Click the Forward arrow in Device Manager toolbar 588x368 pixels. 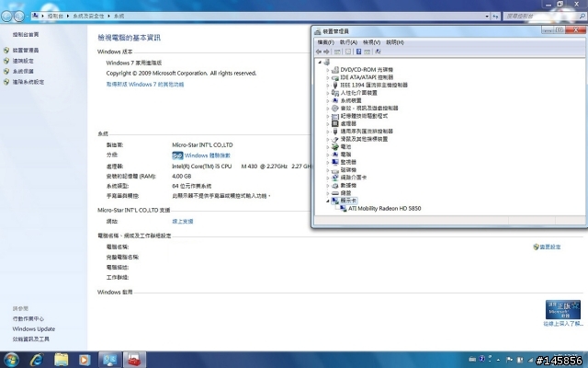(326, 52)
